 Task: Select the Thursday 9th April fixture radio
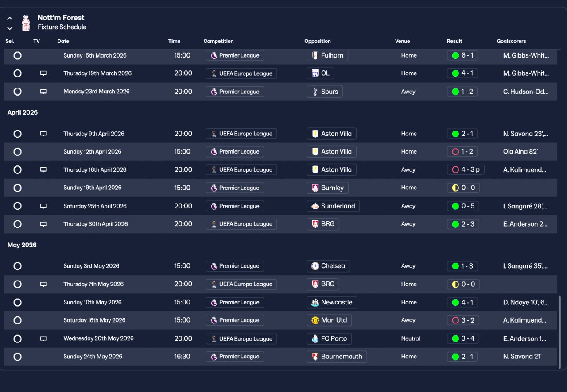tap(17, 134)
